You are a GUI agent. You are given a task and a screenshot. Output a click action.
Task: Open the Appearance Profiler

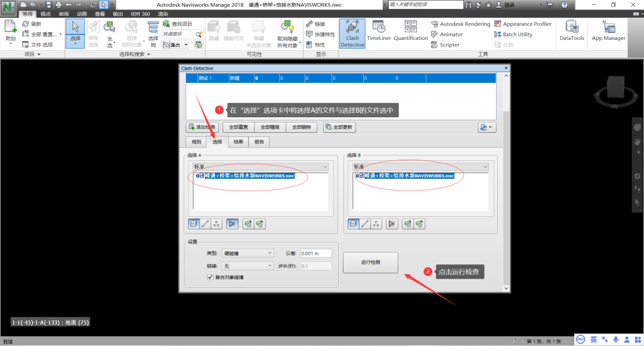click(523, 24)
